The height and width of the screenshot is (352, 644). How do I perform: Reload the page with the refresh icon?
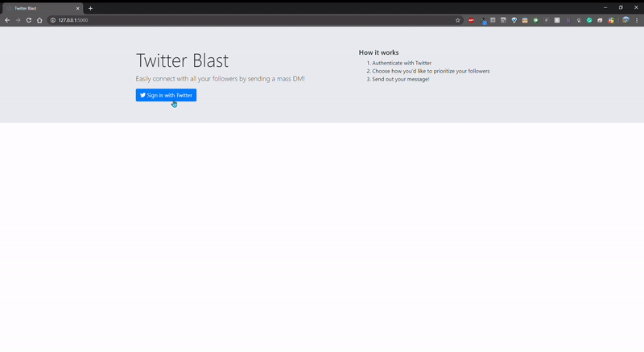coord(29,20)
